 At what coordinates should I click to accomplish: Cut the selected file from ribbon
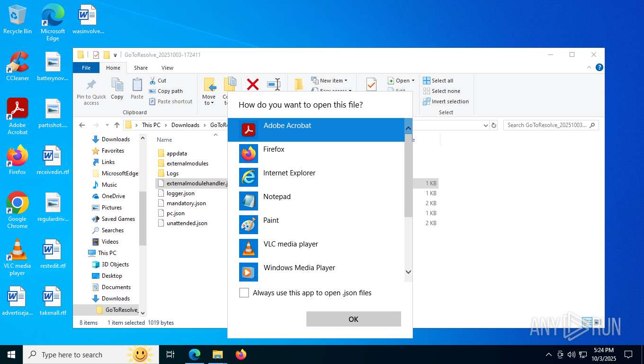(x=158, y=81)
